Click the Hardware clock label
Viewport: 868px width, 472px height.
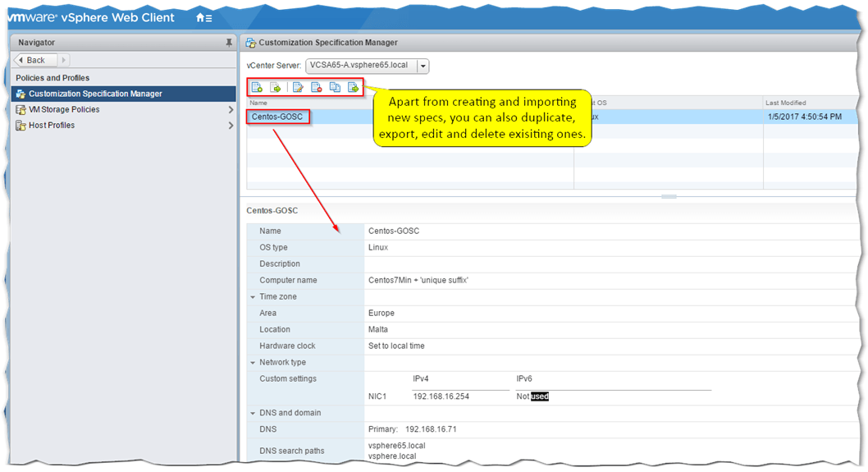287,346
